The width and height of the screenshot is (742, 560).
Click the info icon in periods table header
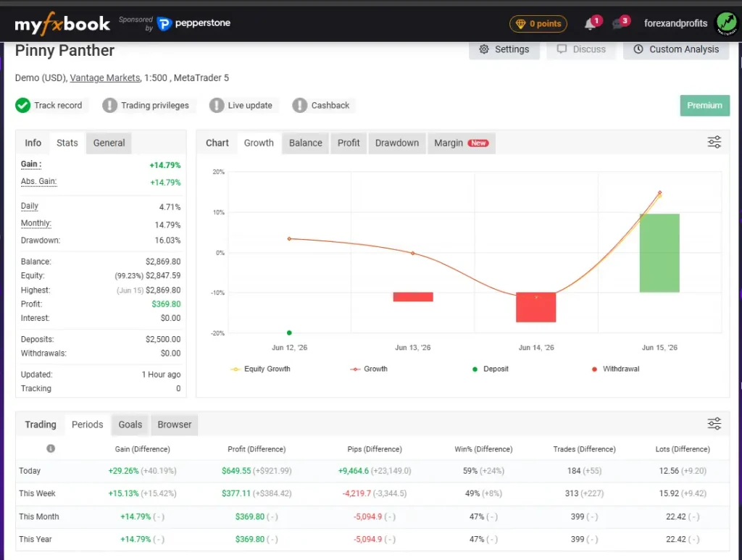pos(51,448)
